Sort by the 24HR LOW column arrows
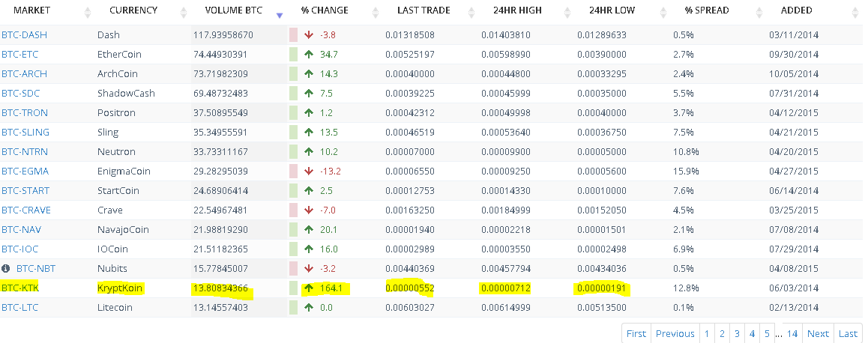868x343 pixels. coord(663,13)
